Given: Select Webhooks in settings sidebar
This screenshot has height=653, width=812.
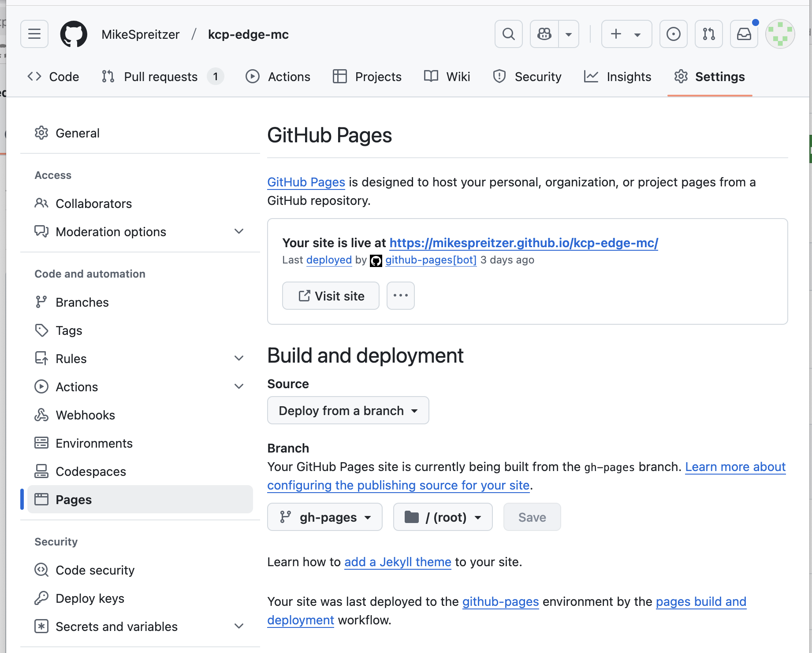Looking at the screenshot, I should [x=85, y=415].
